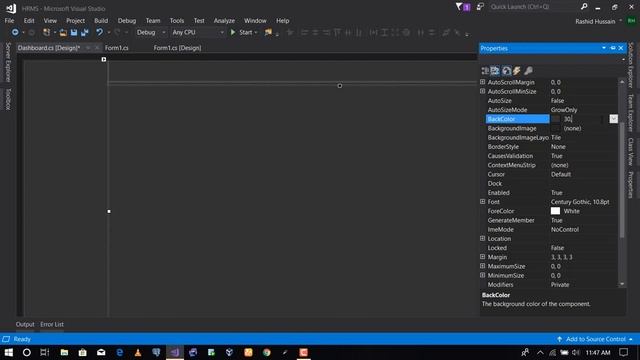Show Alphabetical view in Properties panel

[495, 71]
